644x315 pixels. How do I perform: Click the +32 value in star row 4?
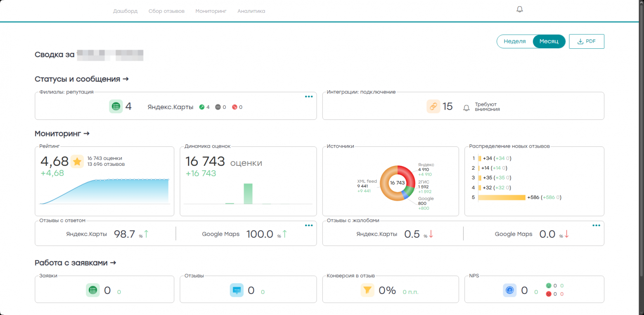click(487, 187)
